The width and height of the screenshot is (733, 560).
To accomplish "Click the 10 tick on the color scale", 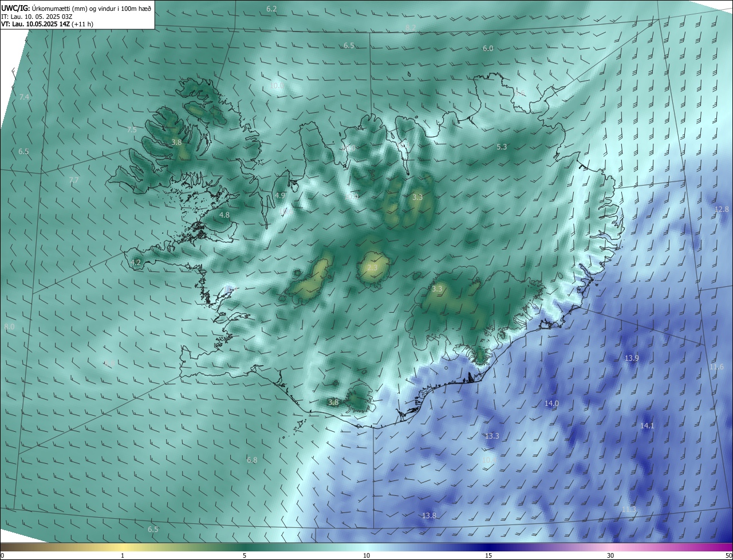I will point(366,555).
